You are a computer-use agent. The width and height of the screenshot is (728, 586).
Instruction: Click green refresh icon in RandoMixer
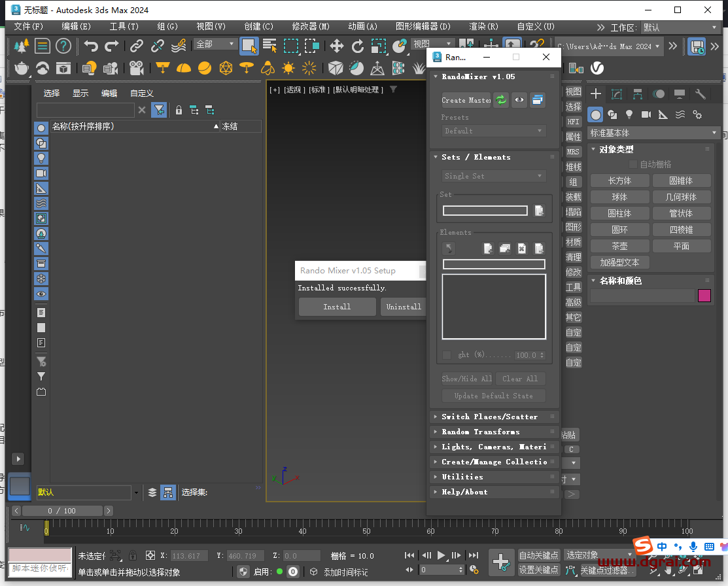(x=502, y=100)
